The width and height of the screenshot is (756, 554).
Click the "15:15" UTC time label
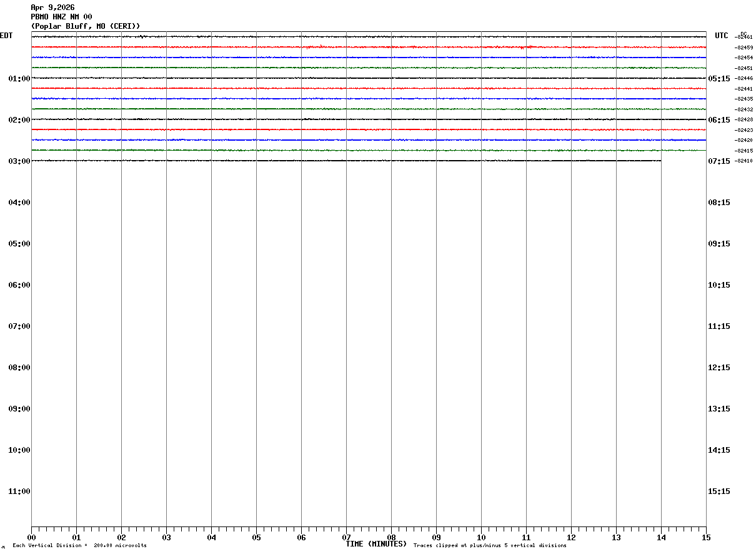tap(719, 491)
